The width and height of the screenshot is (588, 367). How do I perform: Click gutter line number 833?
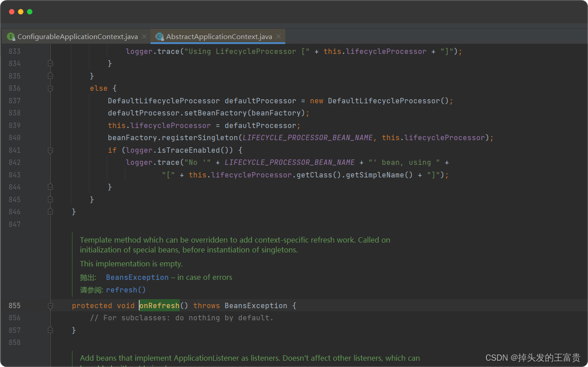click(x=14, y=52)
